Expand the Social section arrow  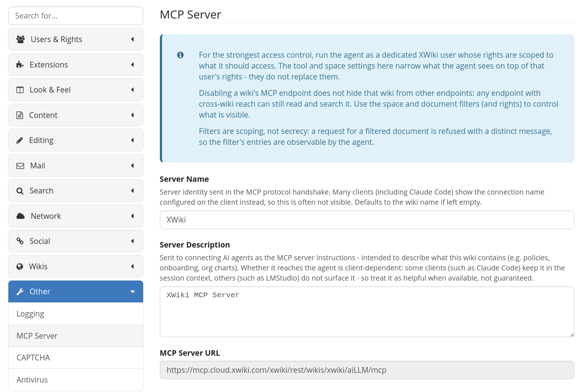pyautogui.click(x=133, y=241)
